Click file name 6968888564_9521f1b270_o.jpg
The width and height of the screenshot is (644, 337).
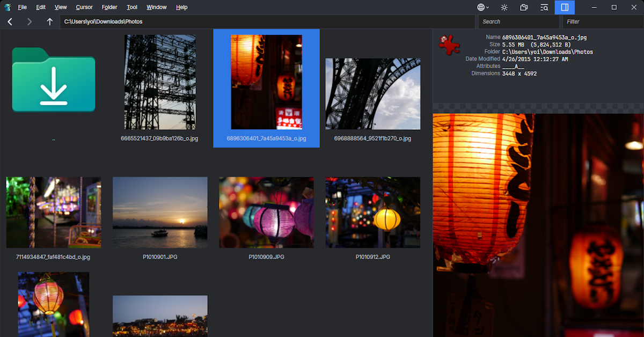pyautogui.click(x=373, y=138)
